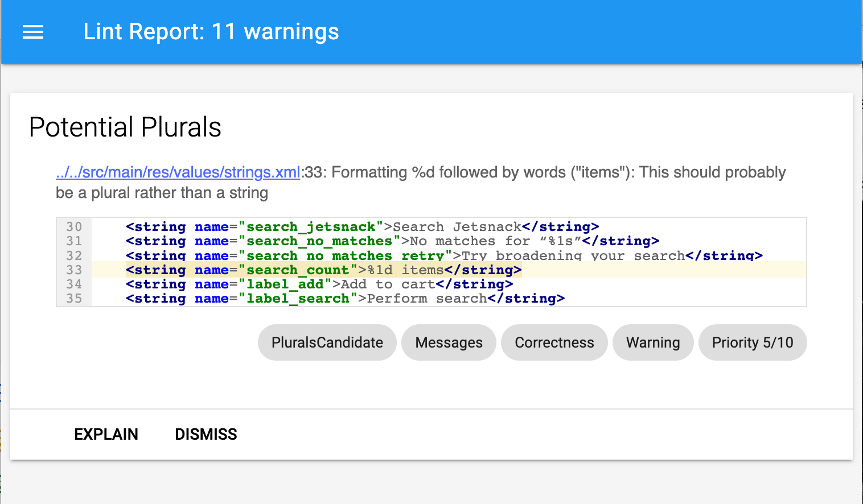Viewport: 863px width, 504px height.
Task: Open the strings.xml file link
Action: pyautogui.click(x=177, y=172)
